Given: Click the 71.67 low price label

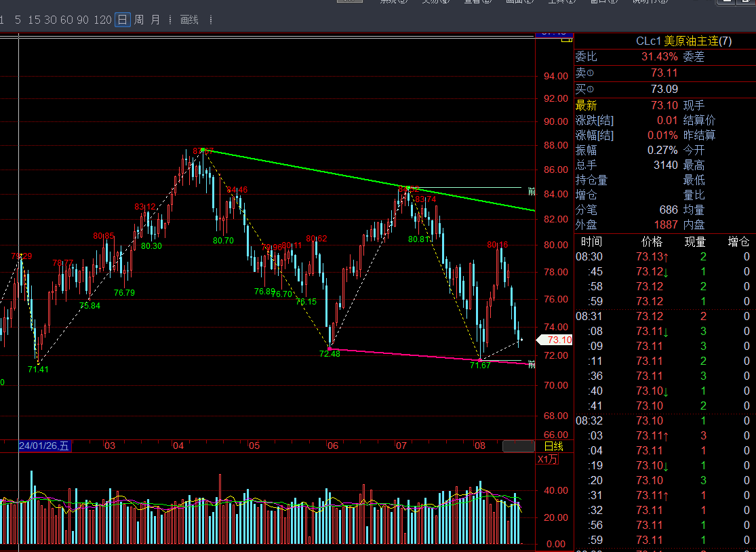Looking at the screenshot, I should click(480, 366).
